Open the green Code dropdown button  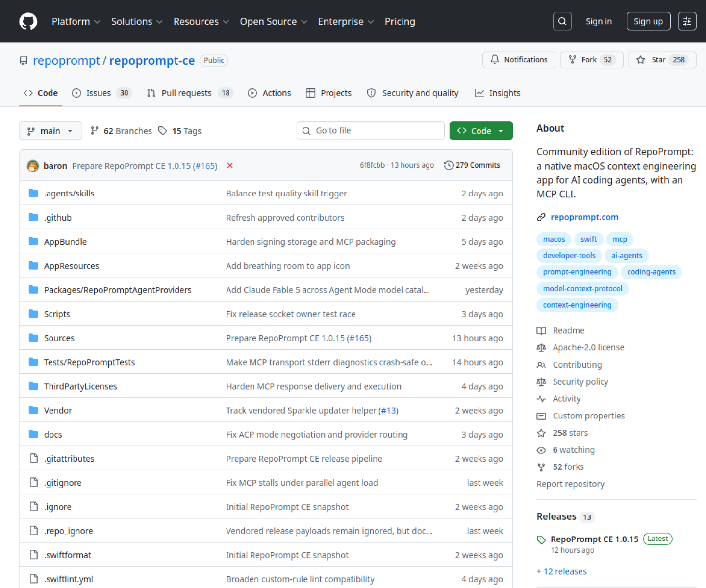[x=481, y=130]
